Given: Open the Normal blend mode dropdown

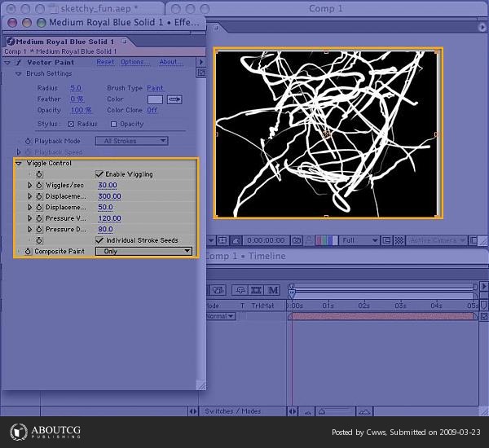Looking at the screenshot, I should point(221,316).
